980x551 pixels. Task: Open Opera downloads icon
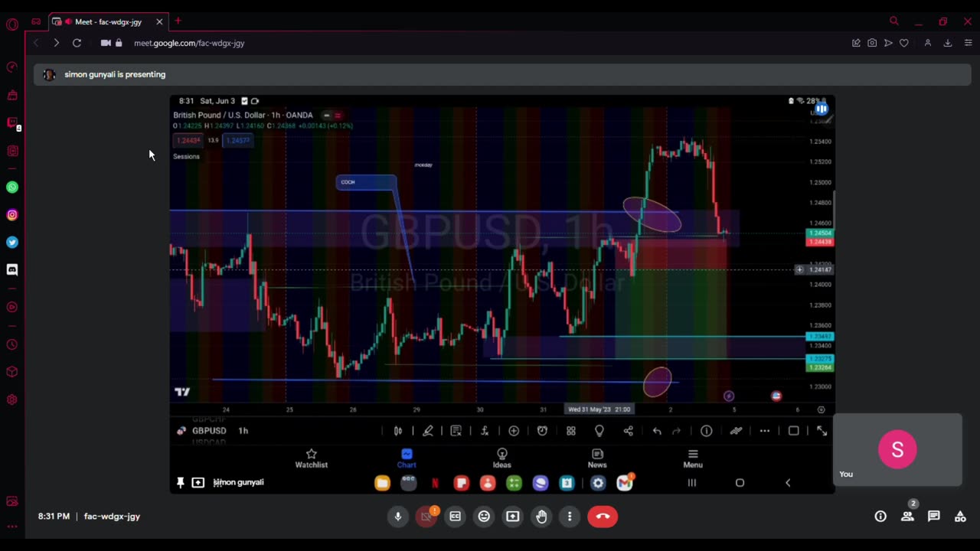point(948,43)
